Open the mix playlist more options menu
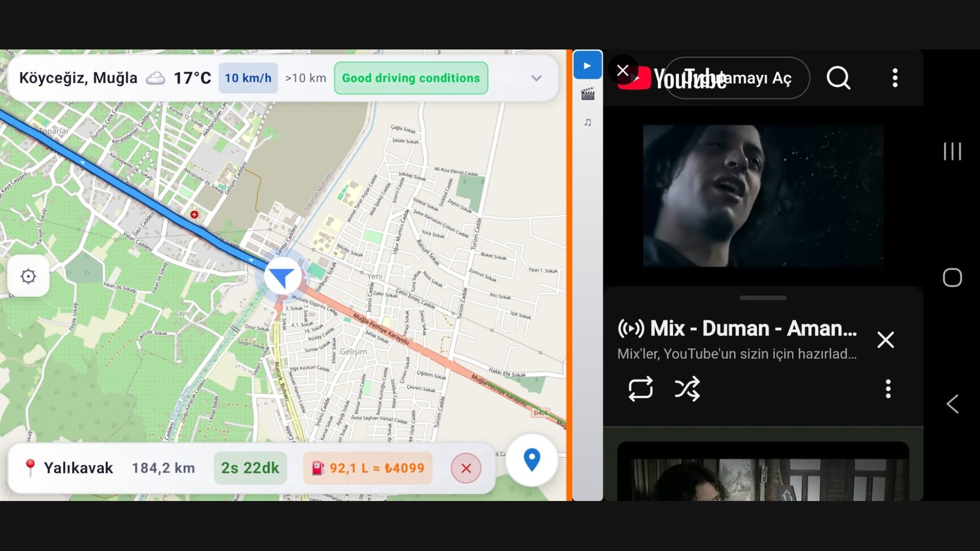980x551 pixels. pyautogui.click(x=888, y=389)
